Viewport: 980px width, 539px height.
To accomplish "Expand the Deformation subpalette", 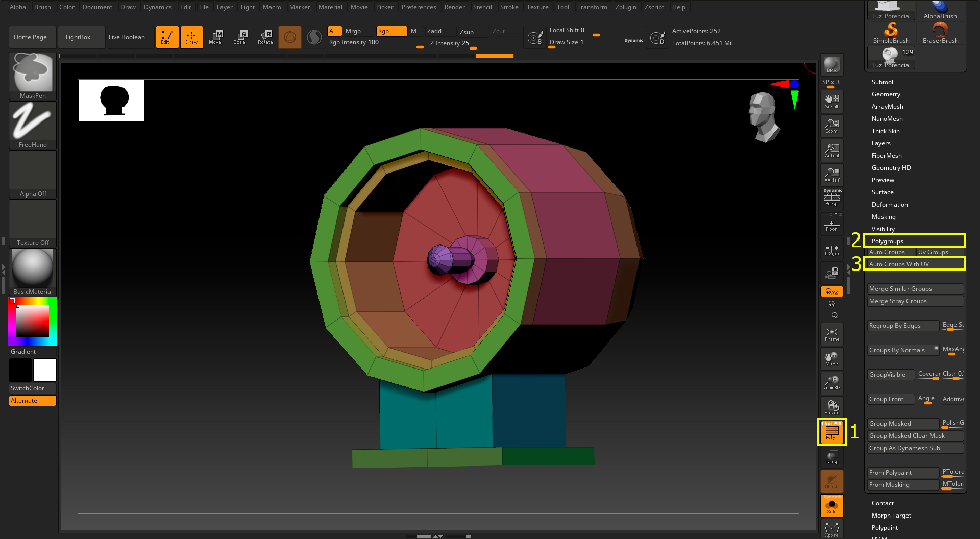I will (889, 205).
